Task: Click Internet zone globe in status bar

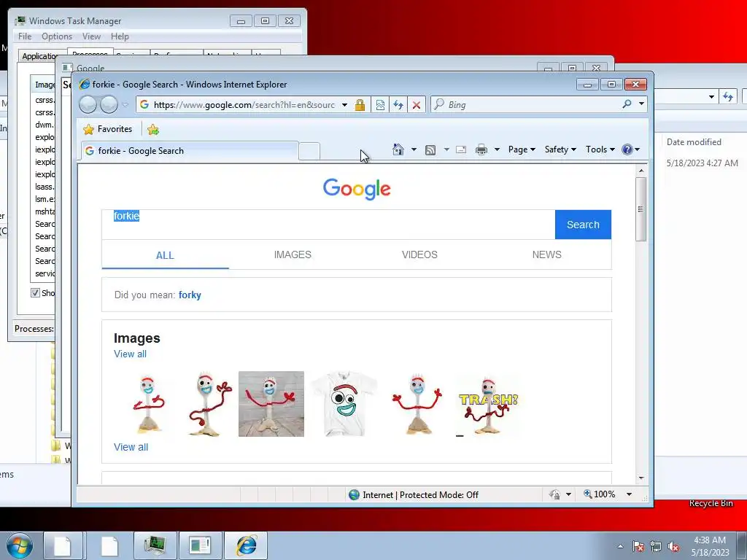Action: [x=354, y=495]
